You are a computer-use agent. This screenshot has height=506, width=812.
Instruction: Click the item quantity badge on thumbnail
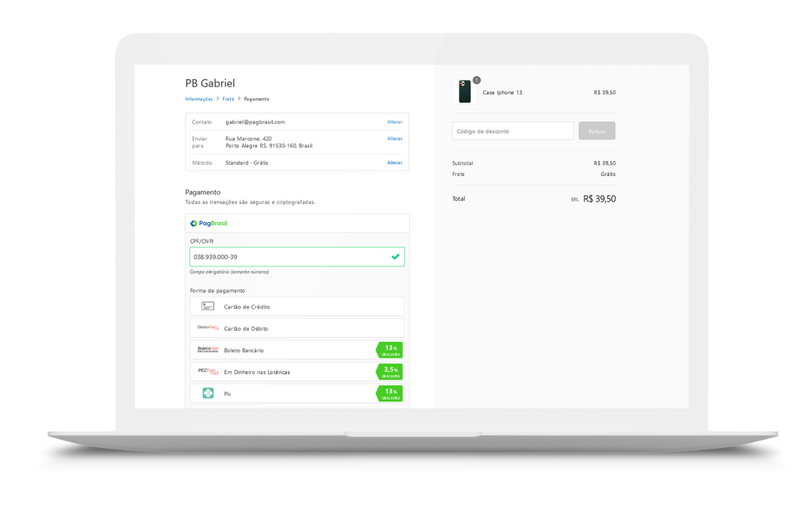click(477, 80)
